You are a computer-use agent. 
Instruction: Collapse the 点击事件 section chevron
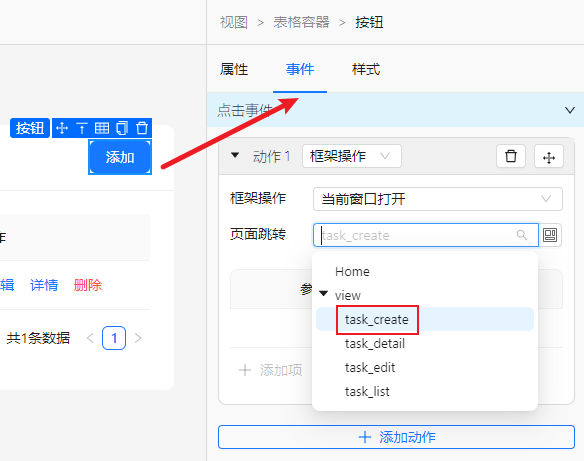pyautogui.click(x=569, y=110)
